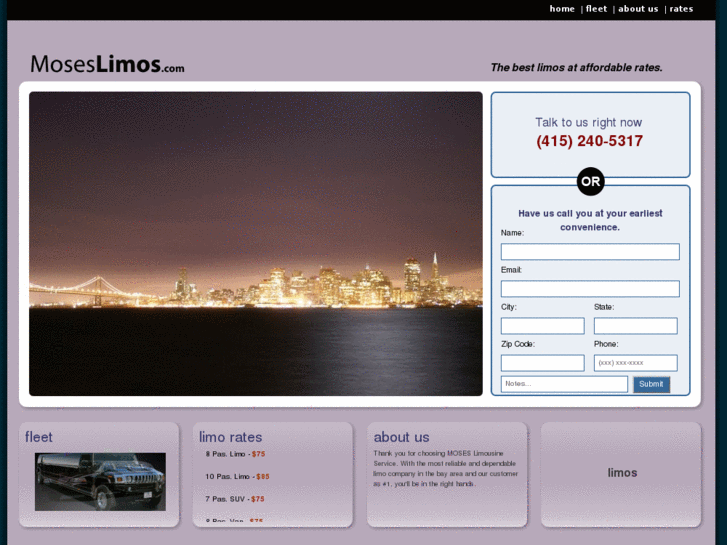Click the about us description paragraph

pyautogui.click(x=446, y=468)
